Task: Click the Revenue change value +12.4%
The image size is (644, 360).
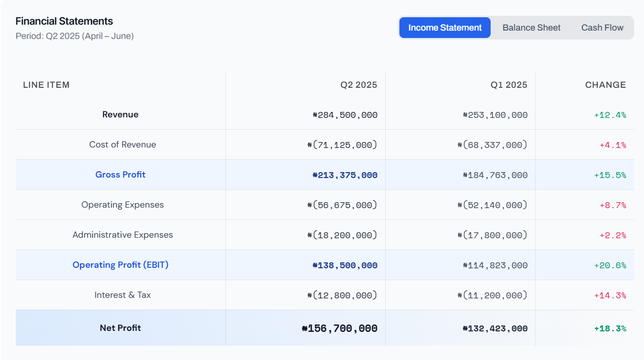Action: click(609, 115)
